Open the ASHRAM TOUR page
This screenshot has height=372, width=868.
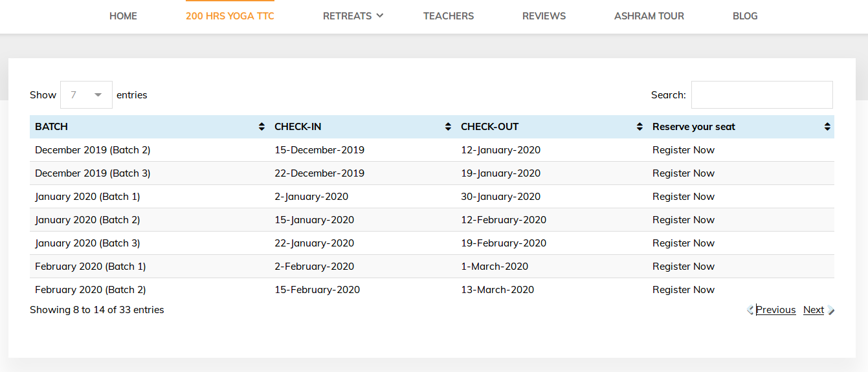tap(649, 16)
